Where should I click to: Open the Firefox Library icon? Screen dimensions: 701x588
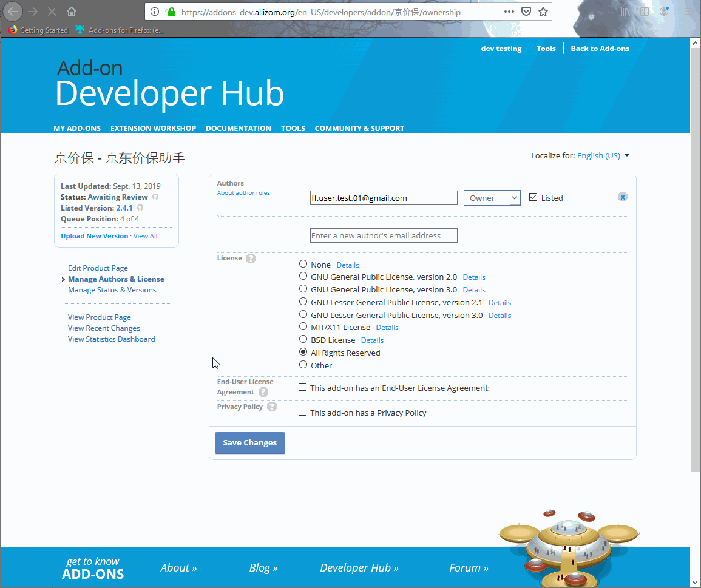pyautogui.click(x=625, y=10)
